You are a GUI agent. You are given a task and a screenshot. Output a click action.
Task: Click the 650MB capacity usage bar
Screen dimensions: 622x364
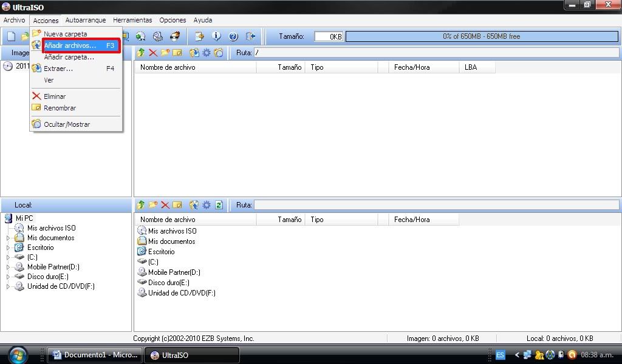click(x=482, y=36)
